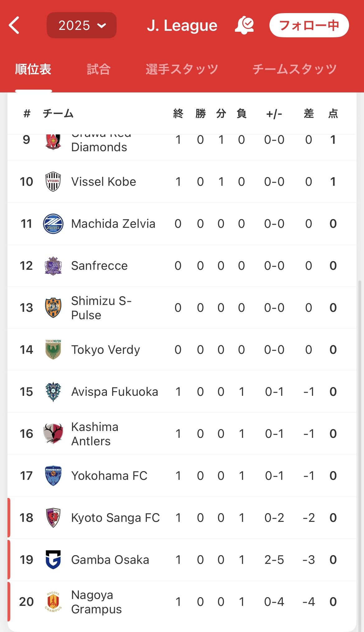Switch to the 試合 tab
This screenshot has height=632, width=364.
pos(99,69)
